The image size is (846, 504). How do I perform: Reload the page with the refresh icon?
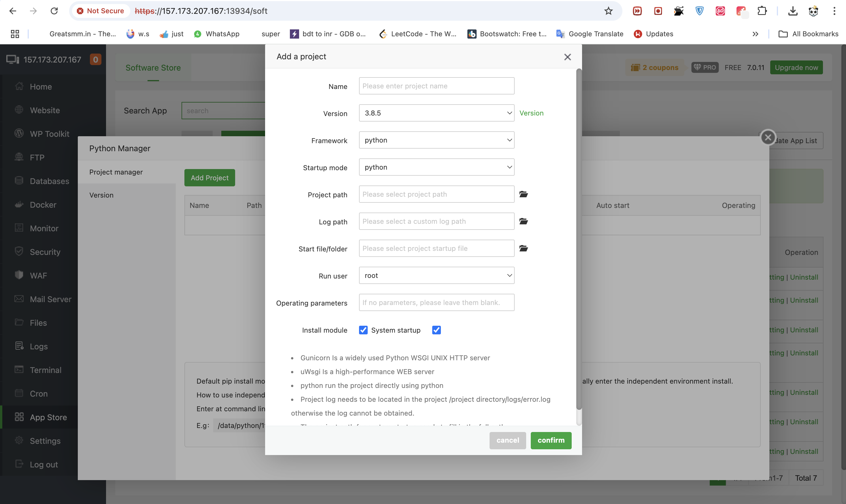pos(54,11)
